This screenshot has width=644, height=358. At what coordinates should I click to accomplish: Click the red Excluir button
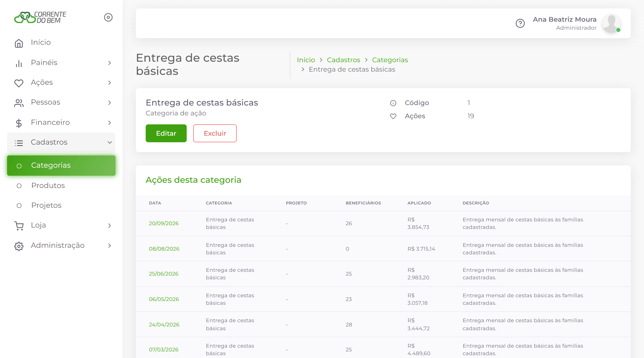pos(215,133)
